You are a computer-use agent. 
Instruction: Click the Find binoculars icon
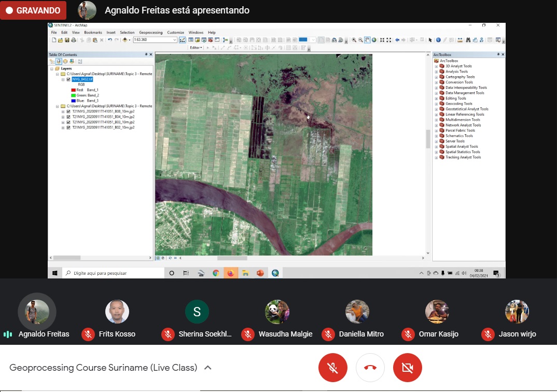point(468,40)
